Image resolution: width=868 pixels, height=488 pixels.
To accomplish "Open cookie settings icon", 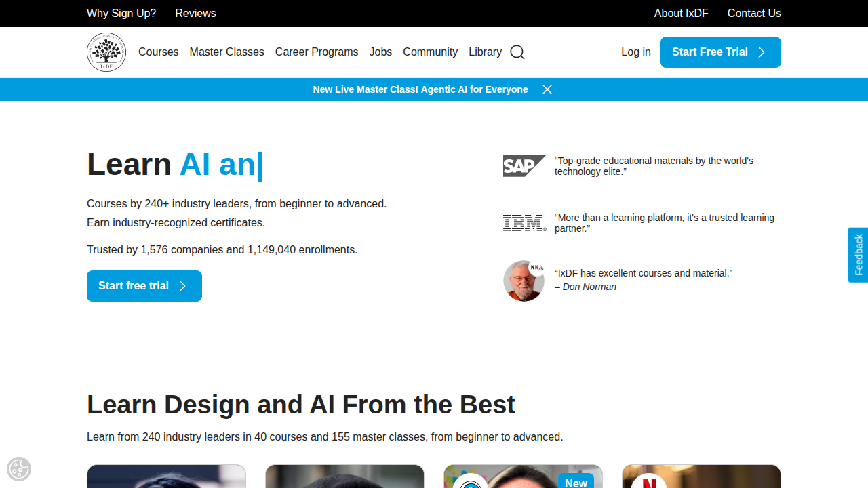I will (19, 469).
